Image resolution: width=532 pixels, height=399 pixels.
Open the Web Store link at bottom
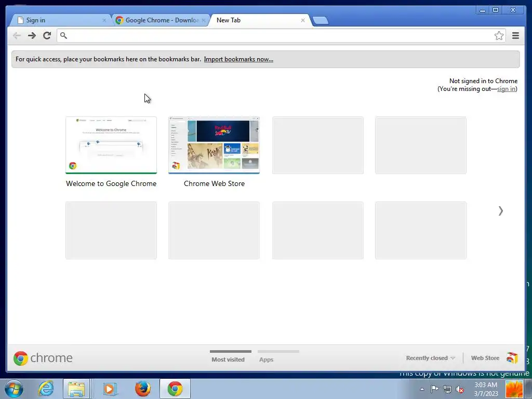tap(485, 358)
